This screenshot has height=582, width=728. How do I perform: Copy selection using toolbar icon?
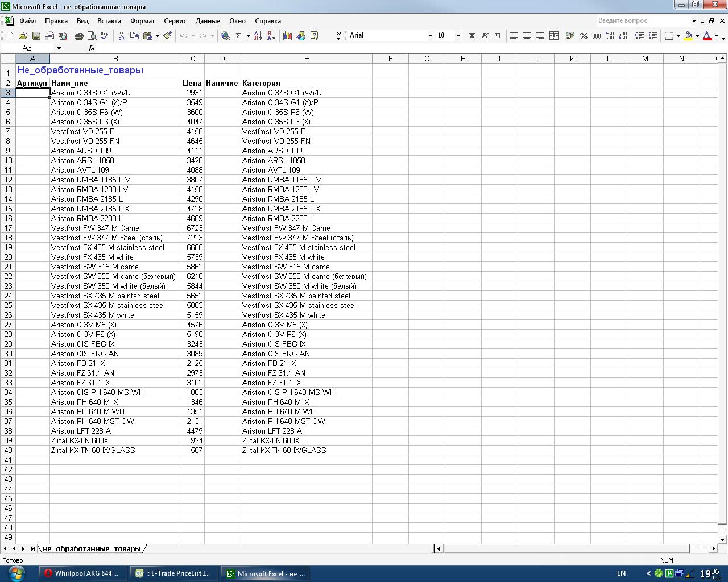[134, 36]
